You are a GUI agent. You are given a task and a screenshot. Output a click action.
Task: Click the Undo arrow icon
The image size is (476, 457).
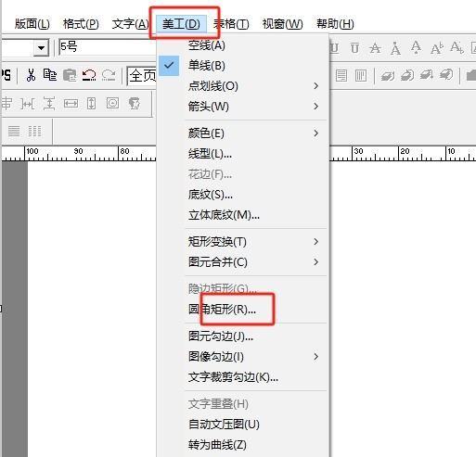click(89, 75)
